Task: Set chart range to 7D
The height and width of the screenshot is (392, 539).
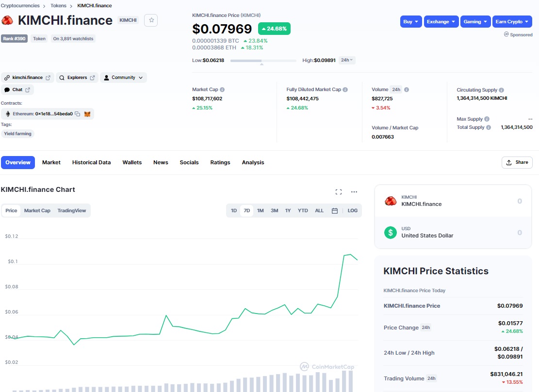Action: (247, 211)
